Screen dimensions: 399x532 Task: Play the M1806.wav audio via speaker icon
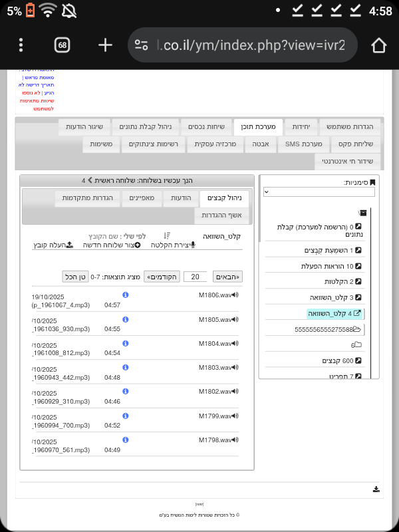(235, 295)
